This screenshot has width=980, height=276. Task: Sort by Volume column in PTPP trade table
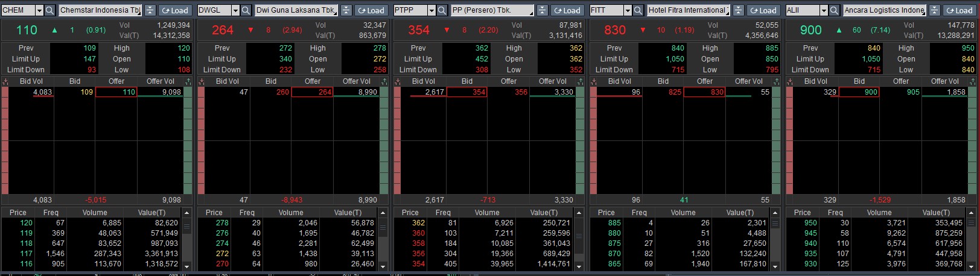pos(486,213)
